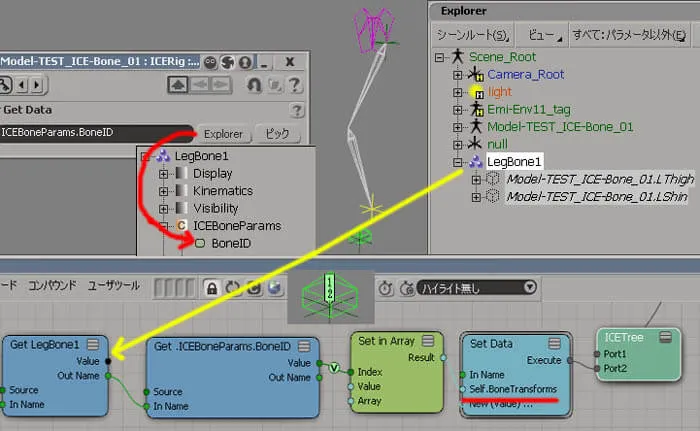The image size is (700, 431).
Task: Expand Model-TEST_ICE-Bone_01.LThigh in Explorer
Action: (x=476, y=180)
